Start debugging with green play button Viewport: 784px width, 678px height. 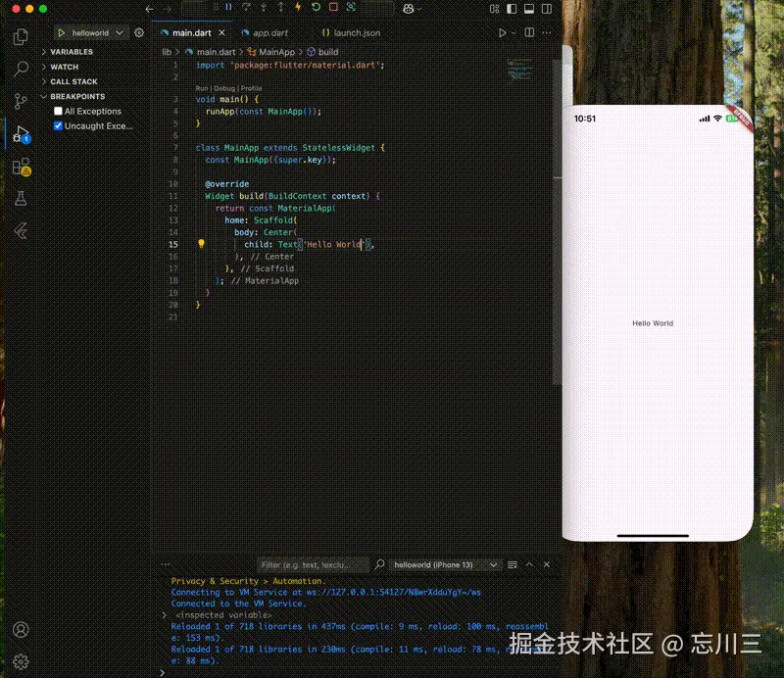click(x=61, y=33)
